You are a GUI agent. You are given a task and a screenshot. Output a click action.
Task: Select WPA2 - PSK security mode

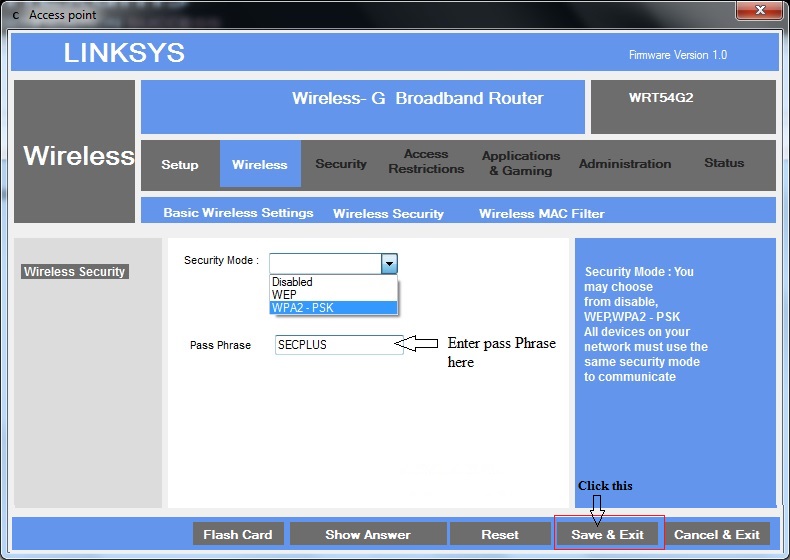tap(334, 307)
